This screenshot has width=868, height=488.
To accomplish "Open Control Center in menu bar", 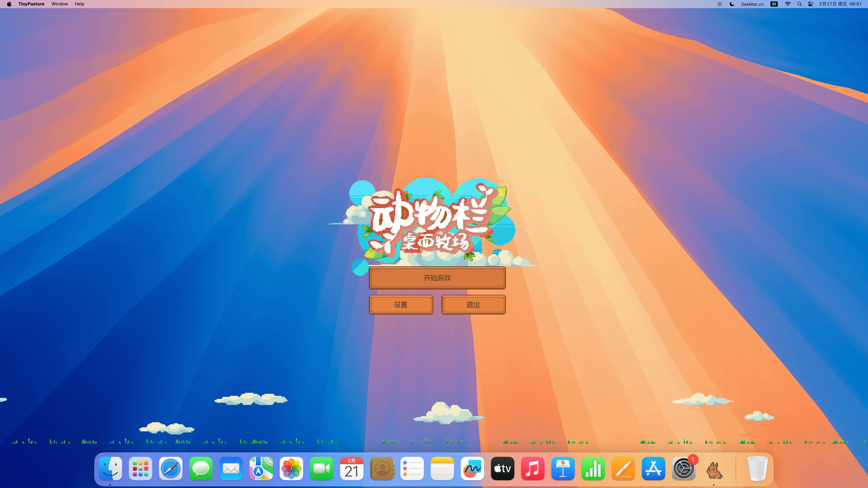I will [811, 4].
